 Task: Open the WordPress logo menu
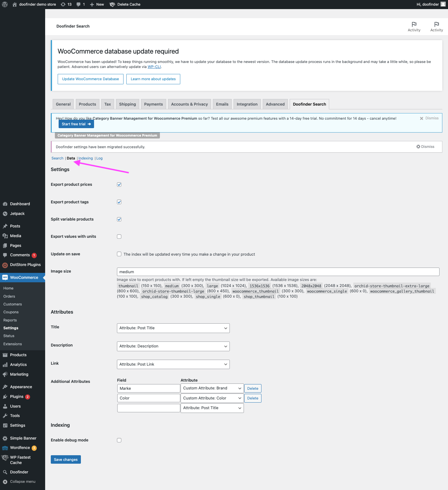5,4
